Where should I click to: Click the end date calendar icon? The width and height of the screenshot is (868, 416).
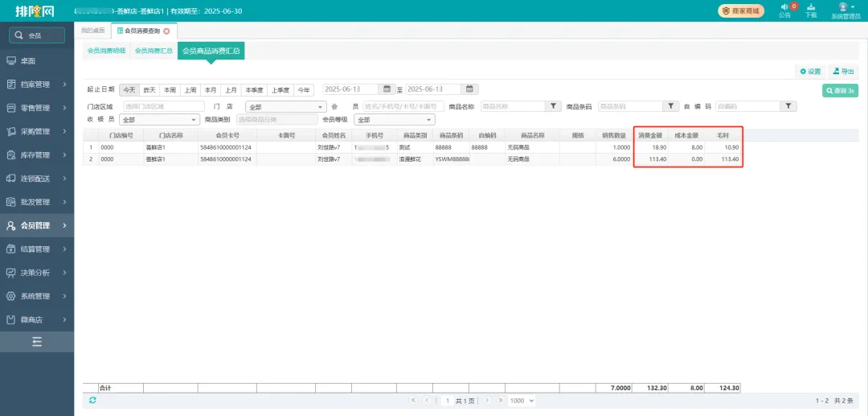click(470, 89)
